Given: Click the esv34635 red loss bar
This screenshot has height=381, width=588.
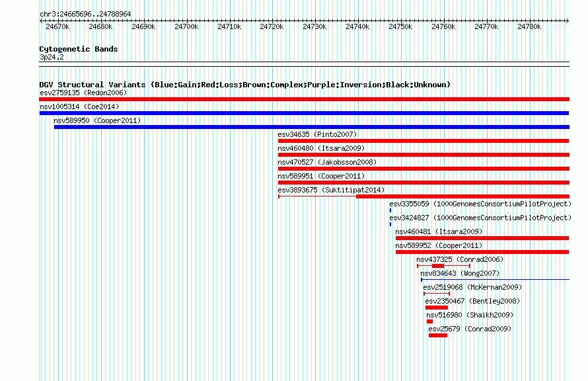Looking at the screenshot, I should (423, 141).
